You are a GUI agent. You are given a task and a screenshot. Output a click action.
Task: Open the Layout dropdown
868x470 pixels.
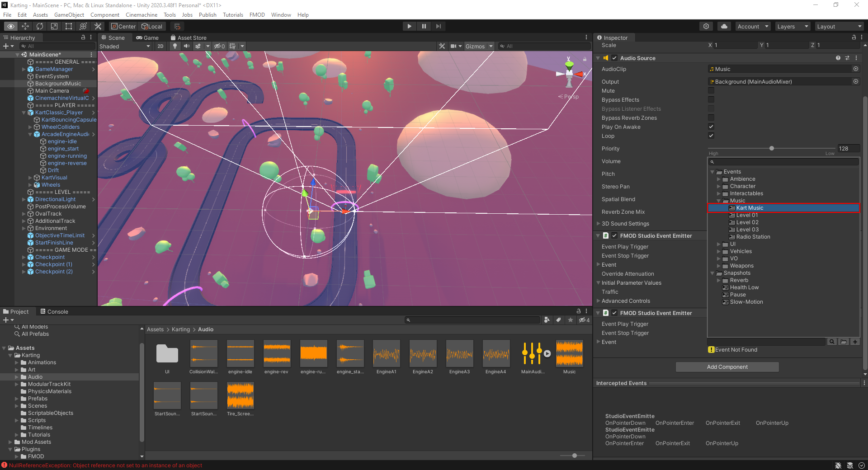point(839,26)
